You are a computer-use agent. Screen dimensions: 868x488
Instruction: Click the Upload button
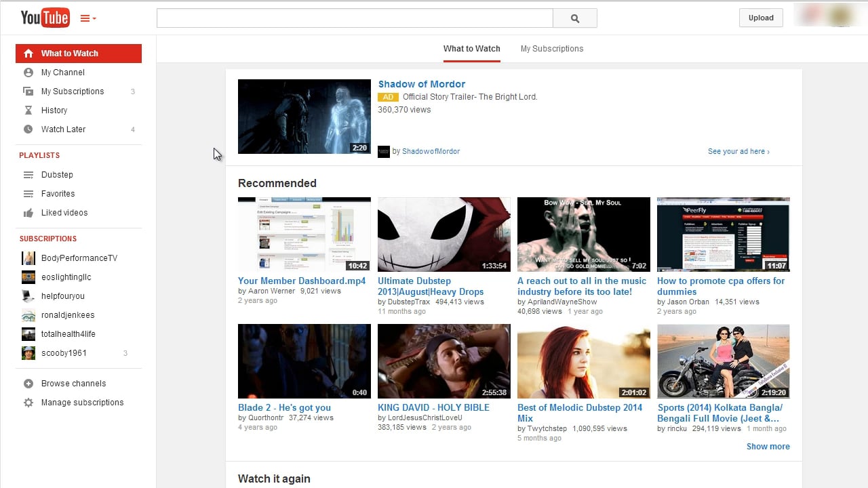pyautogui.click(x=760, y=18)
